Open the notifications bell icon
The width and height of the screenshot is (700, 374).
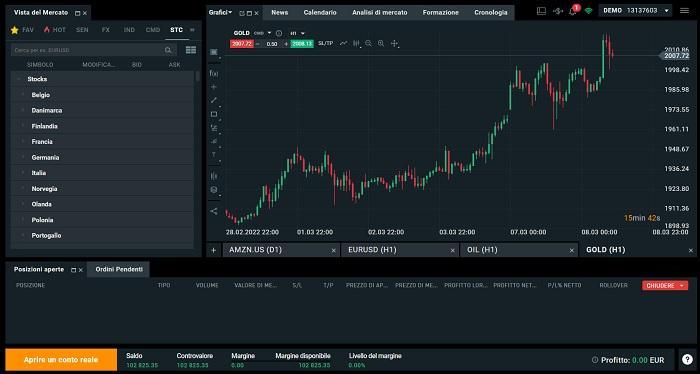point(573,11)
